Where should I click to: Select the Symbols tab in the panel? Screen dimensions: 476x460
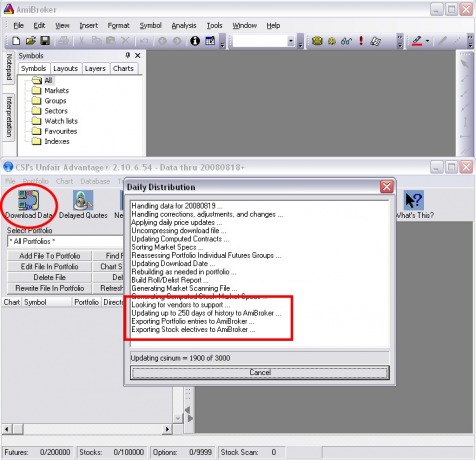(33, 68)
